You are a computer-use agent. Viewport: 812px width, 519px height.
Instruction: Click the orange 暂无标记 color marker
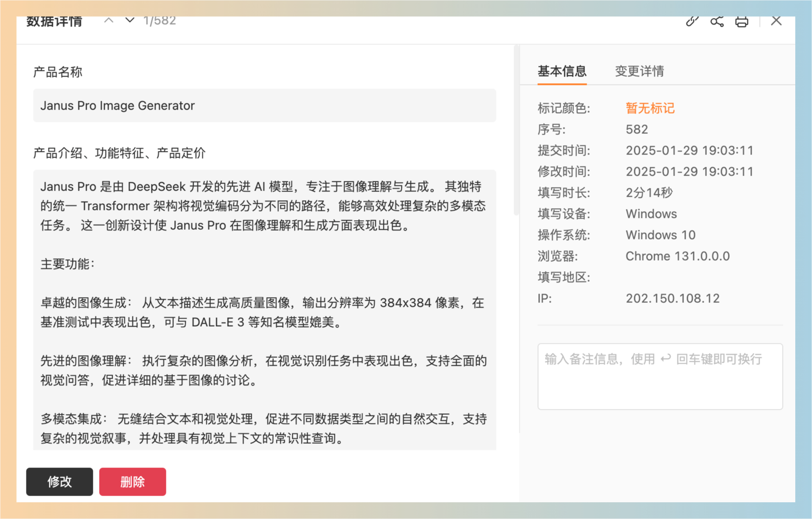pyautogui.click(x=650, y=108)
